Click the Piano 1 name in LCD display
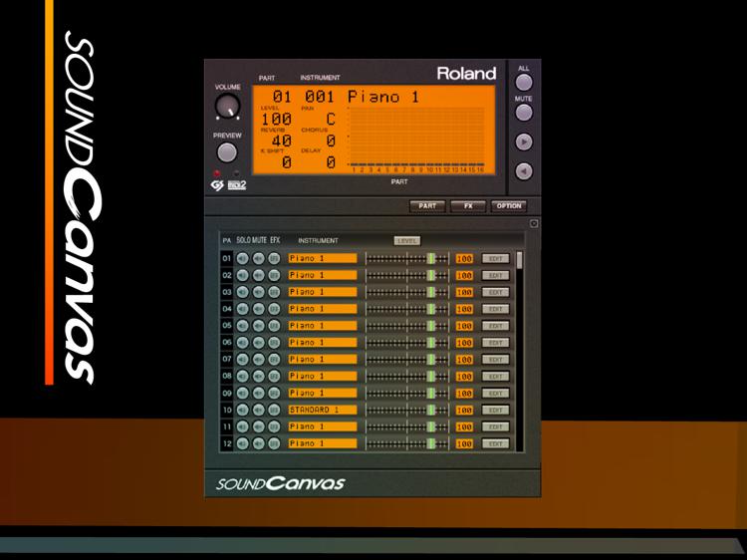The width and height of the screenshot is (747, 560). click(x=383, y=98)
